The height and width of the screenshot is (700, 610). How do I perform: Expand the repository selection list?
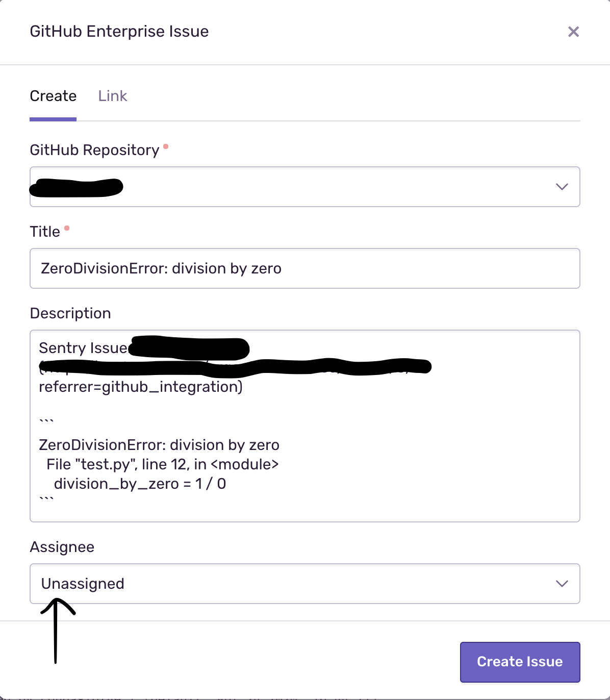point(305,187)
